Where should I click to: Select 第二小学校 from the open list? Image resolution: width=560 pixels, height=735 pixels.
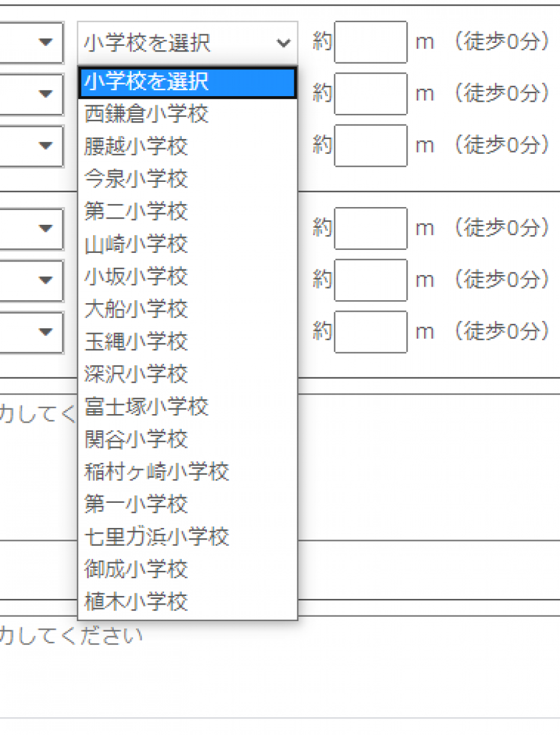pos(136,211)
